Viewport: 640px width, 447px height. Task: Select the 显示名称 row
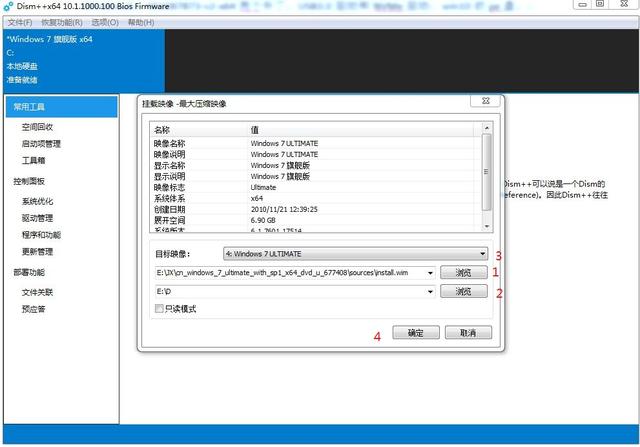316,165
